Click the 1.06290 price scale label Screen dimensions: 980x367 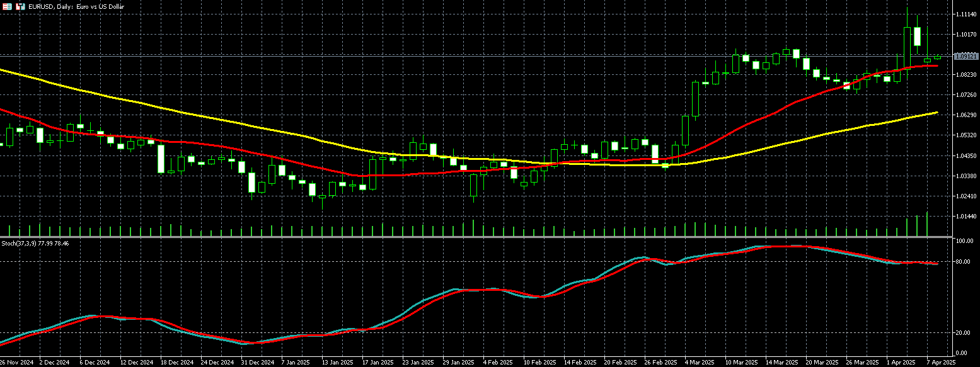pos(966,115)
